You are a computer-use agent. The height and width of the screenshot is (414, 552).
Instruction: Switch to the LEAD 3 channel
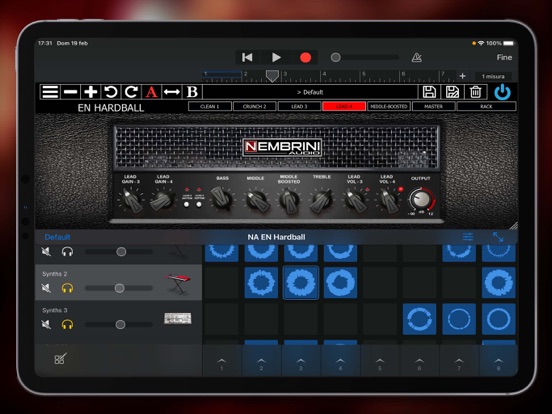point(299,106)
